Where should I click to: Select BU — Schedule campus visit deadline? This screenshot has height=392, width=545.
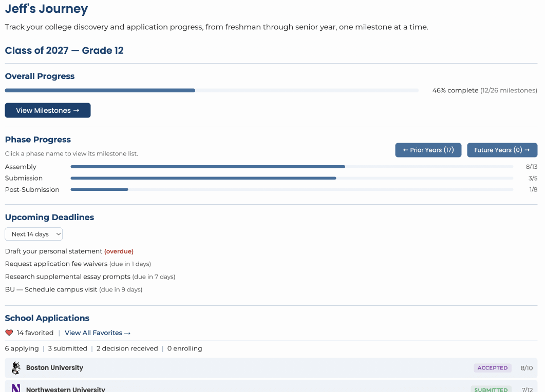73,289
